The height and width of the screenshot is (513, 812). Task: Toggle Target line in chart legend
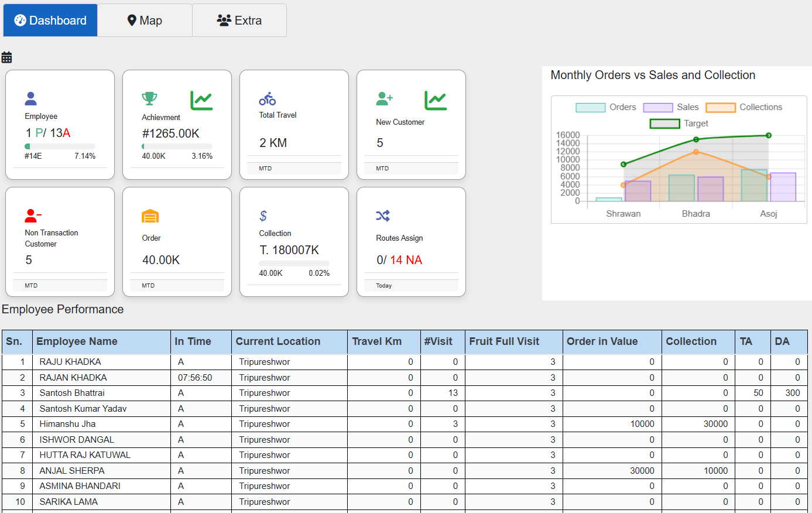click(x=679, y=124)
